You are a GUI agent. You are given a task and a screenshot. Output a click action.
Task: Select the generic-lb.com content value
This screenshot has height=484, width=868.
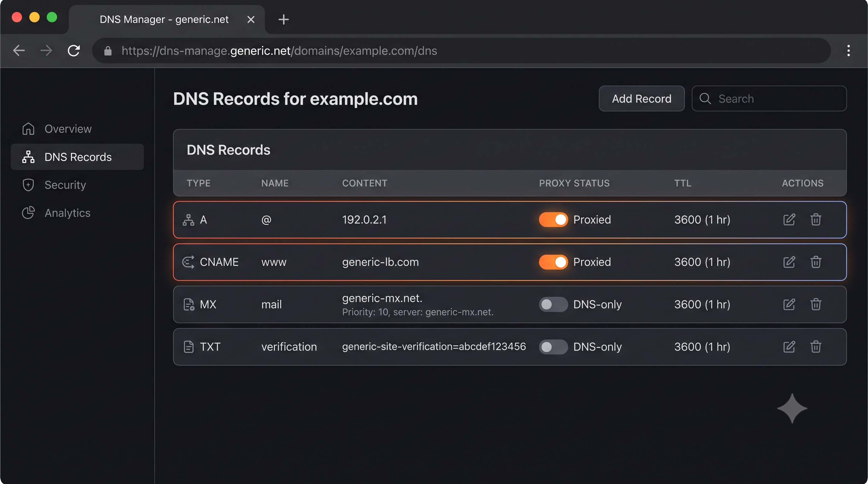click(380, 262)
